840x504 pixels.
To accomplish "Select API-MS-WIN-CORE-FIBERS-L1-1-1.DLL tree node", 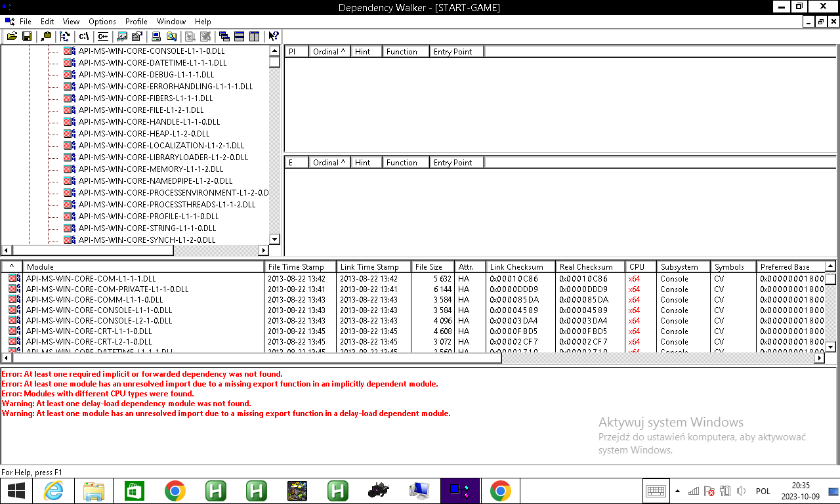I will click(x=146, y=98).
